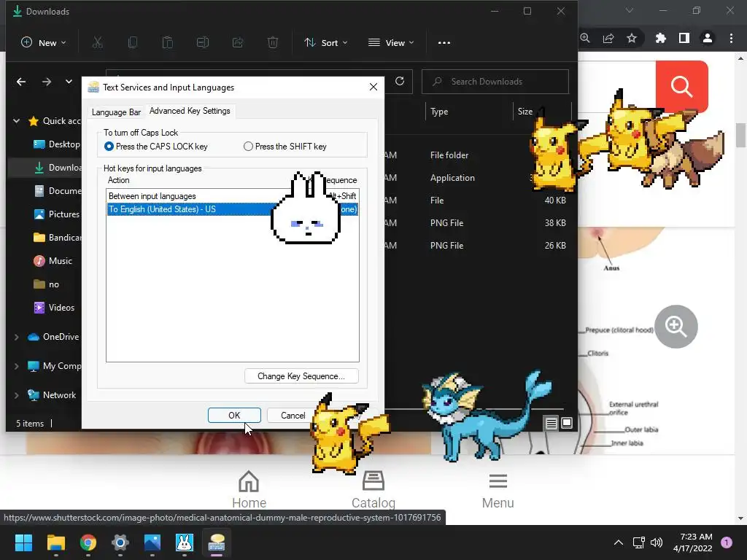Screen dimensions: 747x560
Task: Click the browser page vertical scrollbar thumb
Action: (740, 135)
